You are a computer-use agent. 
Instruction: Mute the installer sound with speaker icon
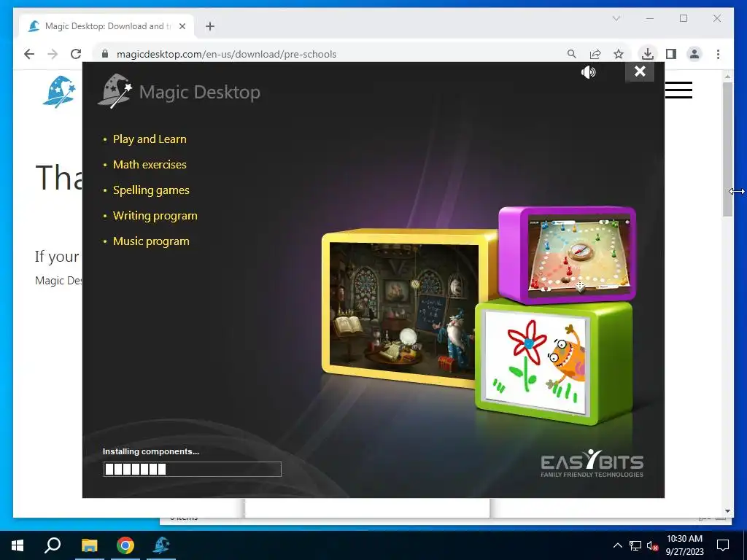click(589, 72)
